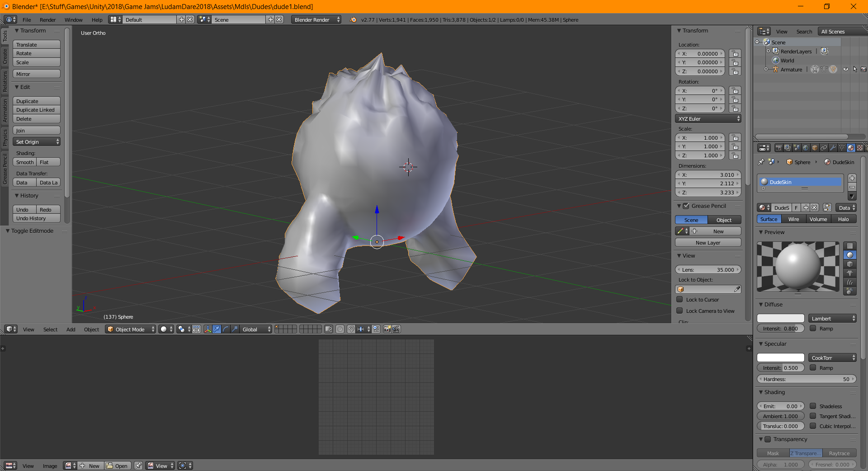Click the Specular color swatch
The width and height of the screenshot is (868, 471).
coord(781,358)
